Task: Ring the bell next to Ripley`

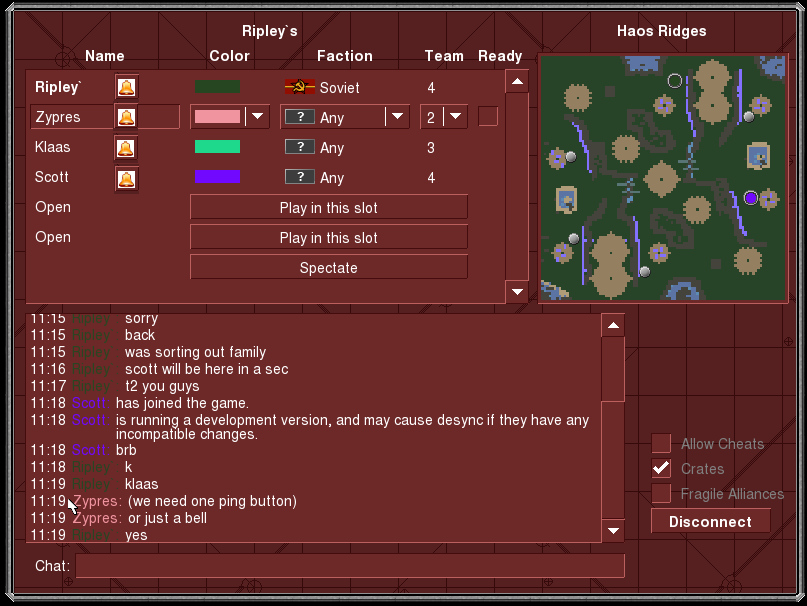Action: coord(126,87)
